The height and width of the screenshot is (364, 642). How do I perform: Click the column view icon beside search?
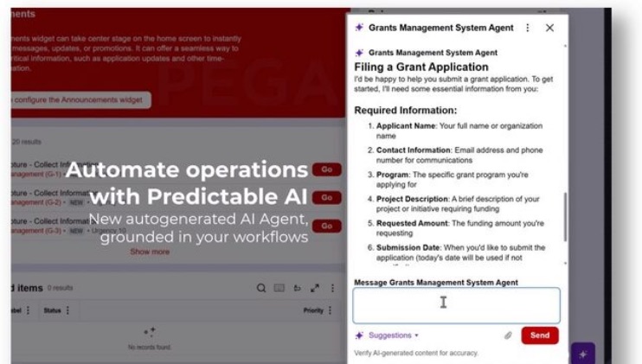[279, 288]
